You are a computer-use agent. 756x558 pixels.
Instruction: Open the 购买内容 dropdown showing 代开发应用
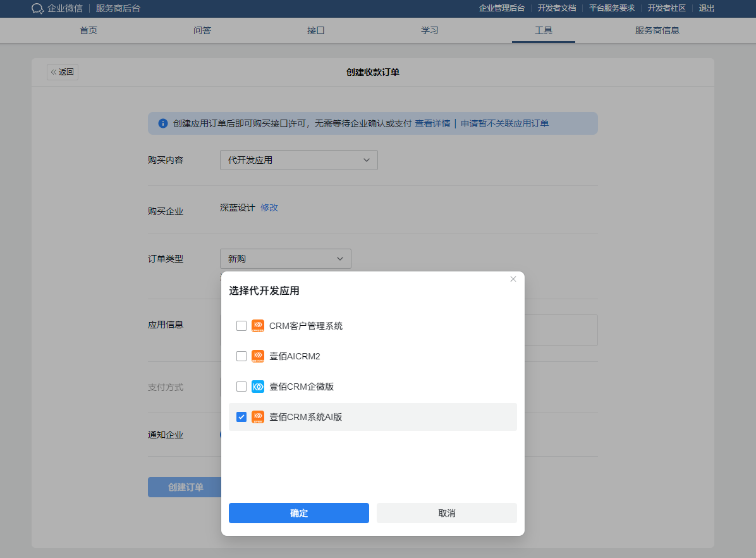click(298, 160)
